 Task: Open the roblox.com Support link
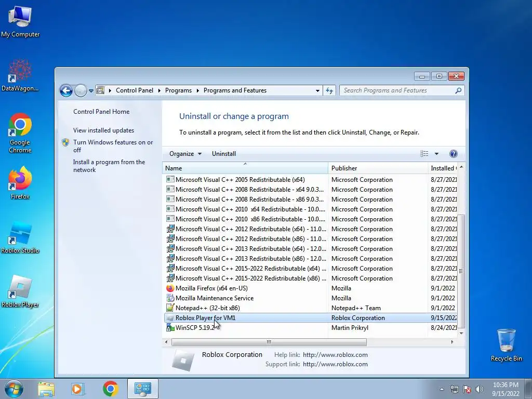335,364
